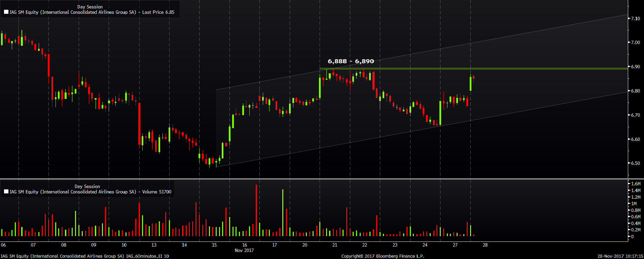Click the 14 date label on the time axis

click(184, 245)
